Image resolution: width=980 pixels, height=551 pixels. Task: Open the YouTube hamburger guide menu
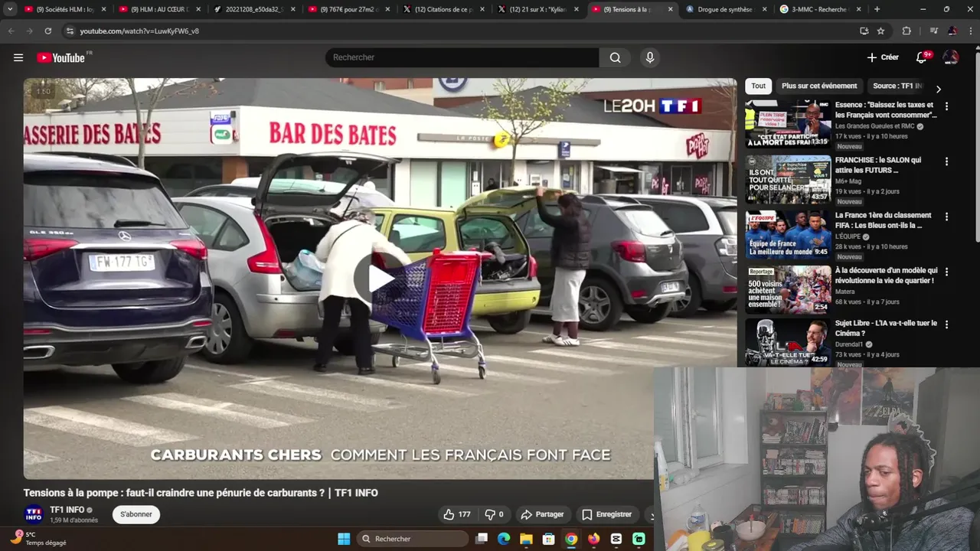(x=18, y=57)
